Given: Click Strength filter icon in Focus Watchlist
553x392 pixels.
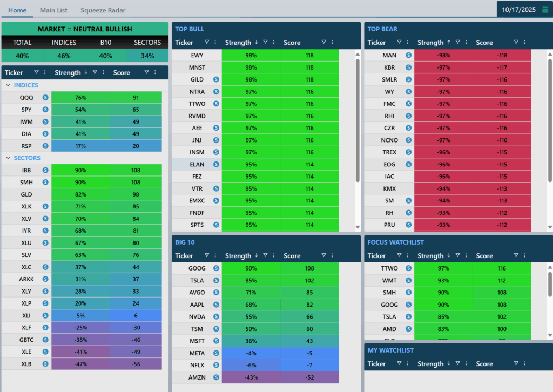Looking at the screenshot, I should click(457, 255).
